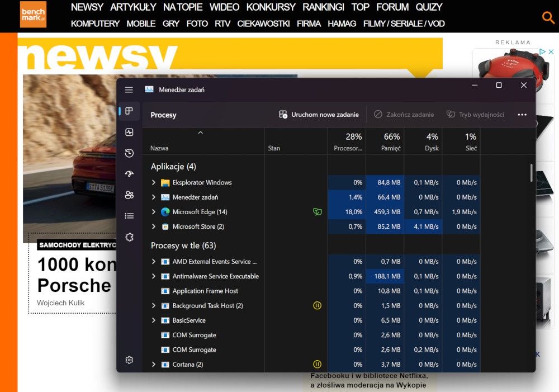Sort by Stan column header
Viewport: 559px width, 392px height.
click(296, 141)
